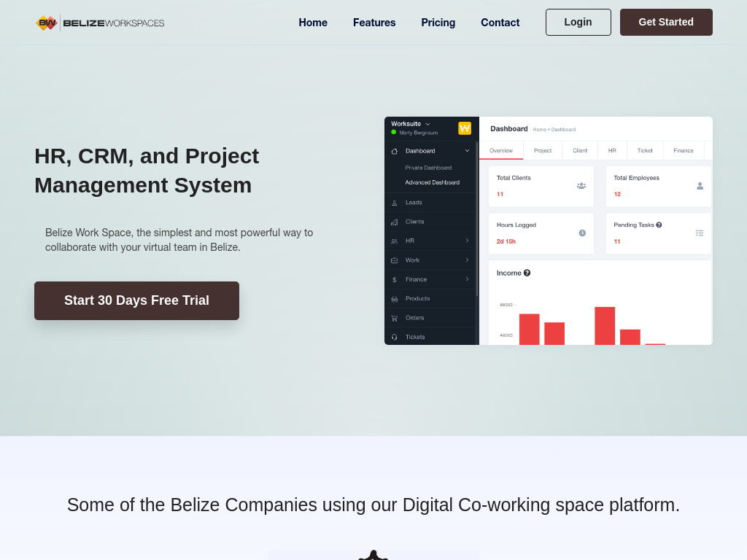Click the Leads sidebar label

point(414,203)
